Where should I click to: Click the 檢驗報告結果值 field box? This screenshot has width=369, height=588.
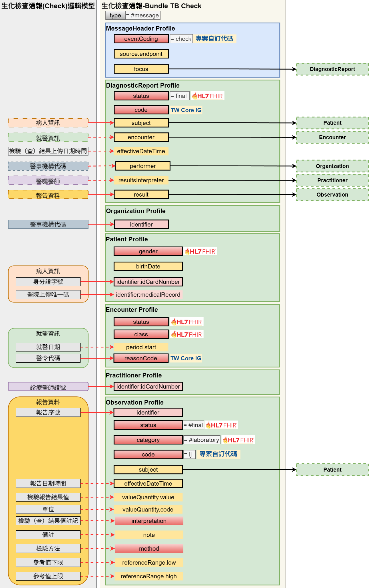point(48,497)
